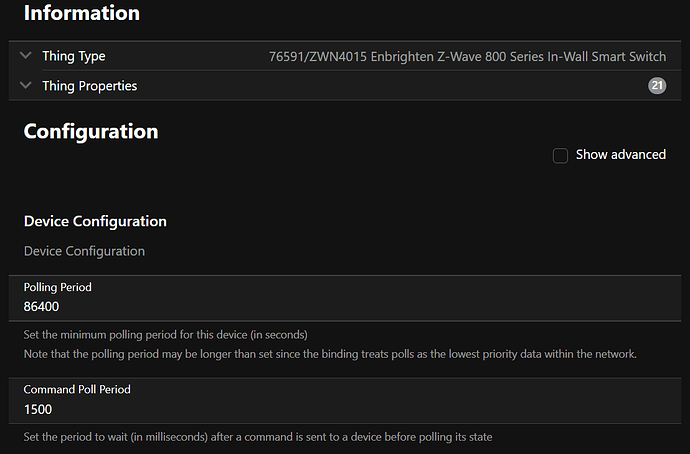Click the Thing Properties label

point(90,86)
